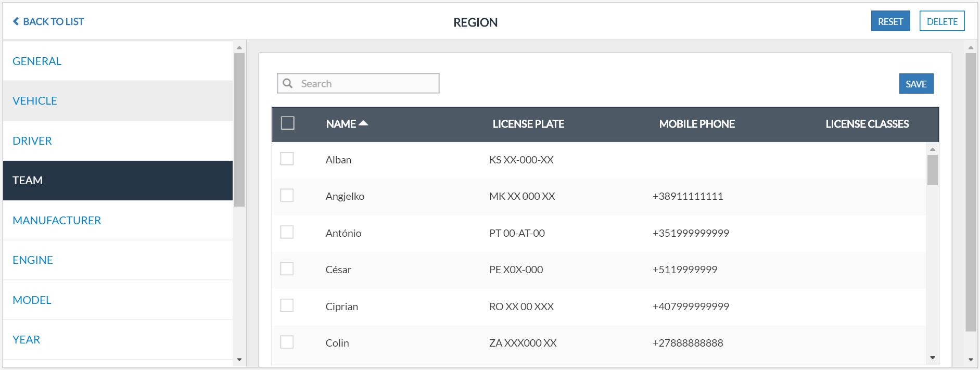
Task: Open the Vehicle section in sidebar
Action: coord(35,101)
